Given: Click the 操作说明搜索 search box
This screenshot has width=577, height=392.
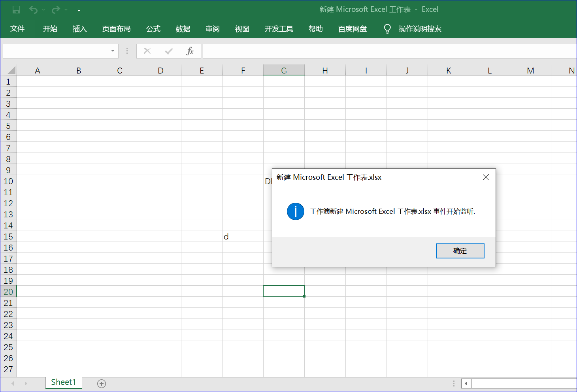Looking at the screenshot, I should coord(420,29).
